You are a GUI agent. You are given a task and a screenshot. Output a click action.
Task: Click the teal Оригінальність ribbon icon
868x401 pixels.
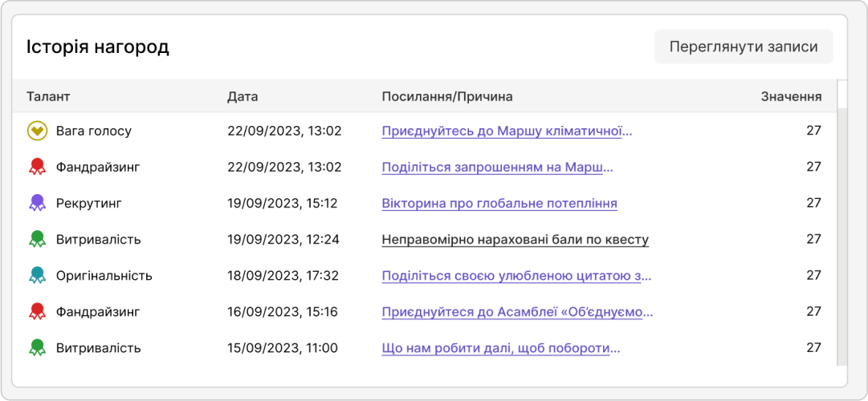click(36, 275)
